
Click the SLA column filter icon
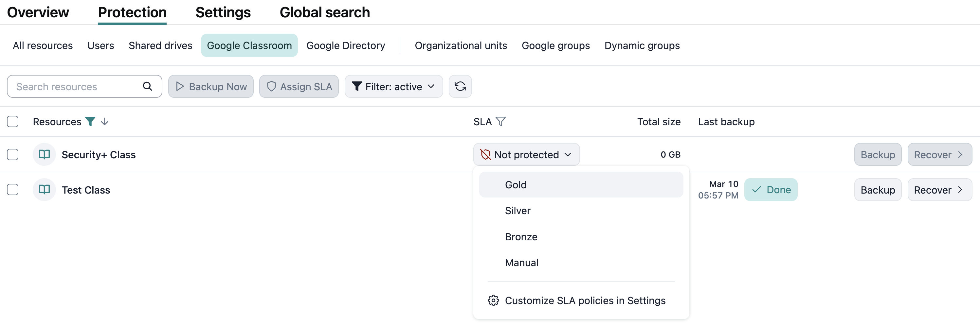coord(501,121)
